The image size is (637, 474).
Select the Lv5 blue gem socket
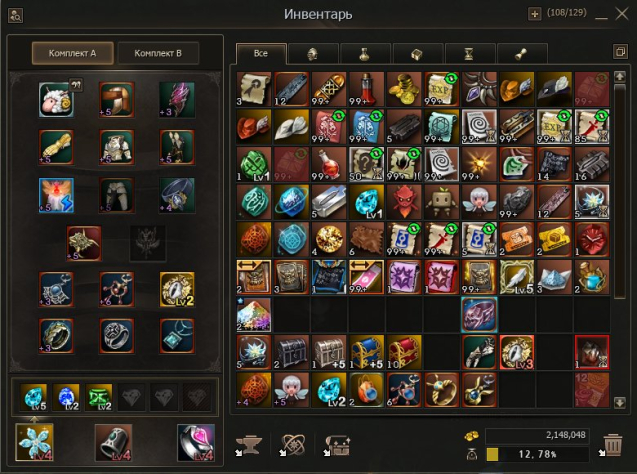[x=35, y=397]
